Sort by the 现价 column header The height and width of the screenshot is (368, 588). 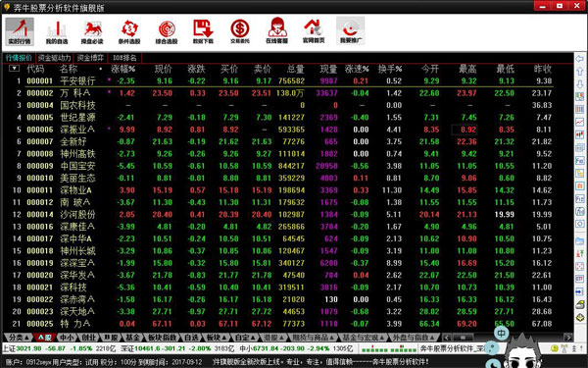pyautogui.click(x=164, y=69)
